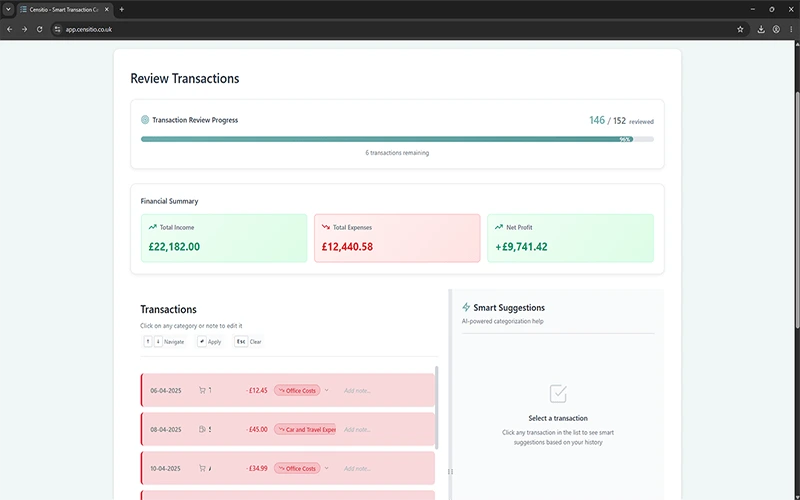Click the -£45.00 amount
The height and width of the screenshot is (500, 800).
[x=257, y=430]
